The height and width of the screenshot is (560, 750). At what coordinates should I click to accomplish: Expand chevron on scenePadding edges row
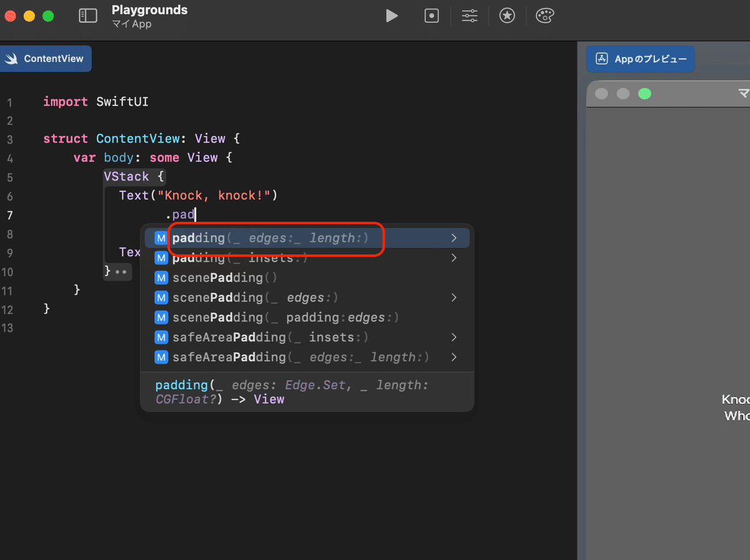(x=454, y=297)
